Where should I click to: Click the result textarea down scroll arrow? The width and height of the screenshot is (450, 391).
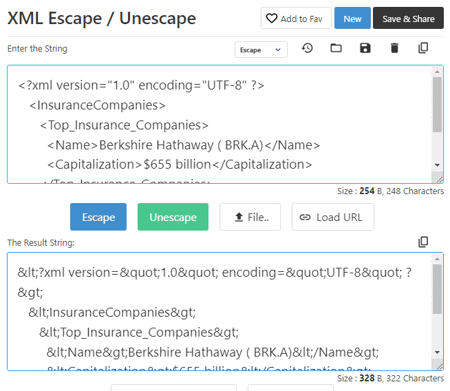click(437, 352)
